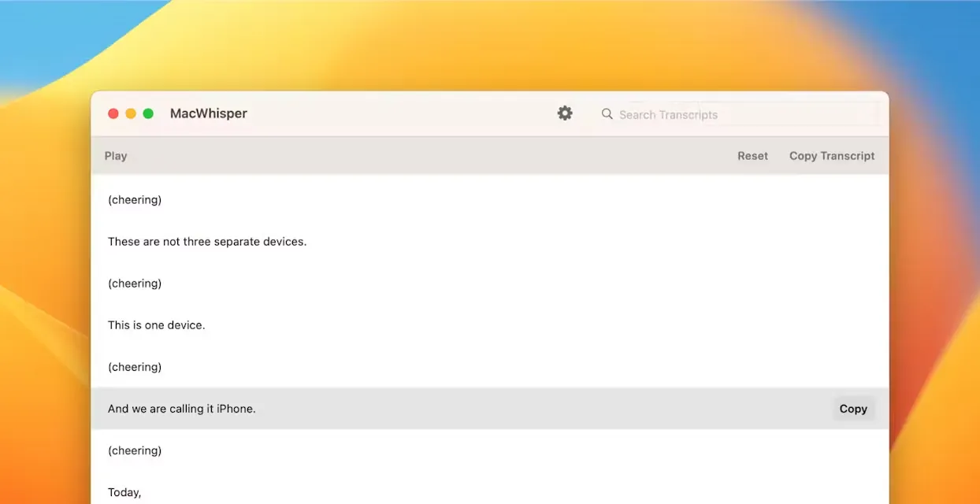This screenshot has height=504, width=980.
Task: Select line "This is one device."
Action: tap(490, 325)
